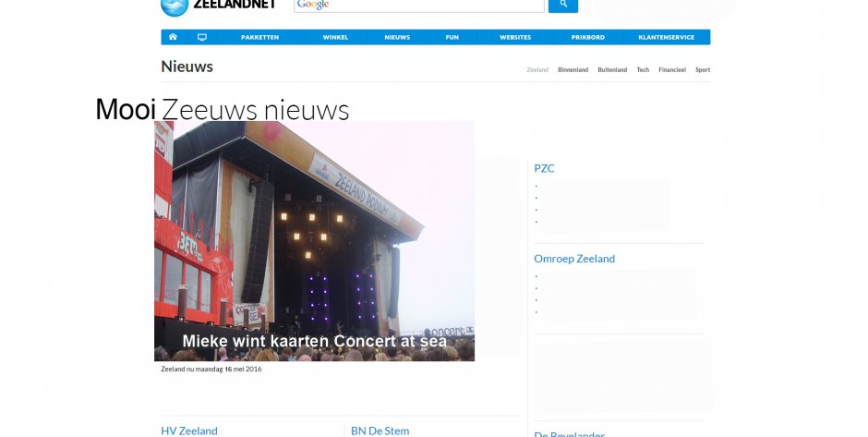Open the Omroep Zeeland link

tap(574, 259)
